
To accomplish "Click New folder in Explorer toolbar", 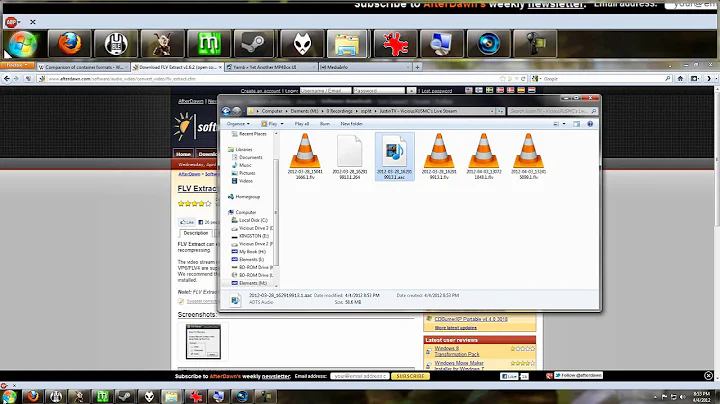I will tap(352, 124).
